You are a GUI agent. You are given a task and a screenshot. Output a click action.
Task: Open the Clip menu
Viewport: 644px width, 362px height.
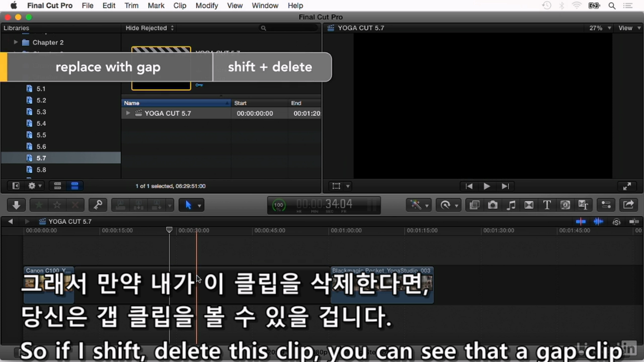coord(180,6)
